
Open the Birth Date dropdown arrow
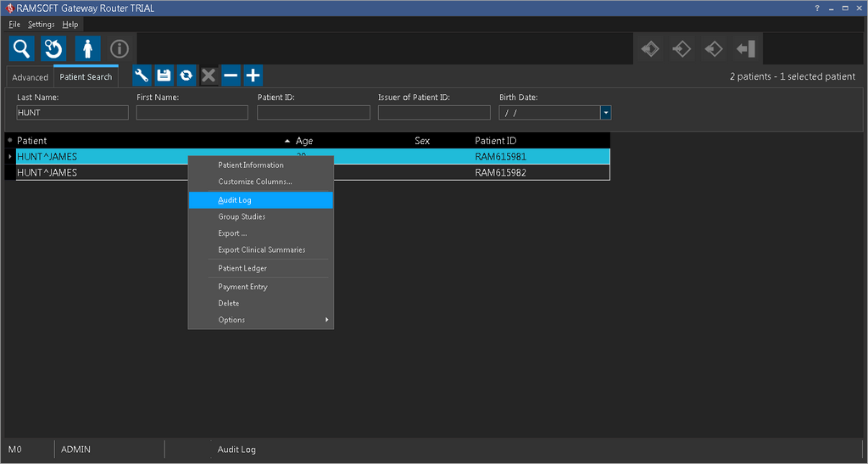[x=605, y=112]
